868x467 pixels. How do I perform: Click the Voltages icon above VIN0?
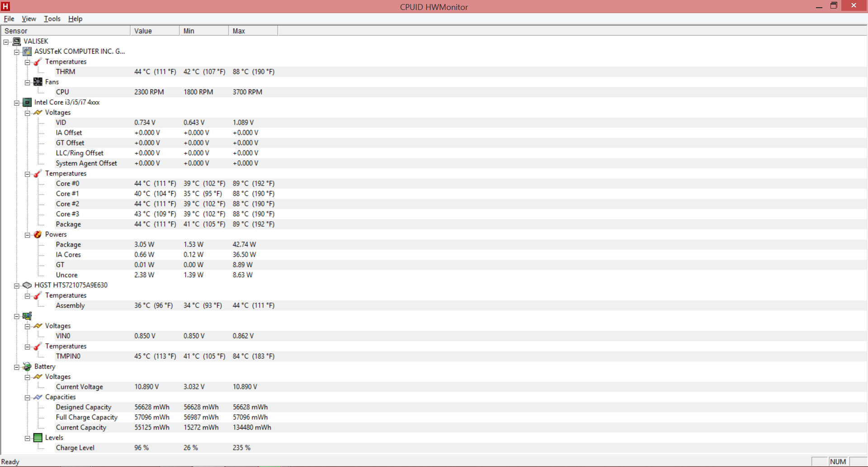pyautogui.click(x=38, y=326)
